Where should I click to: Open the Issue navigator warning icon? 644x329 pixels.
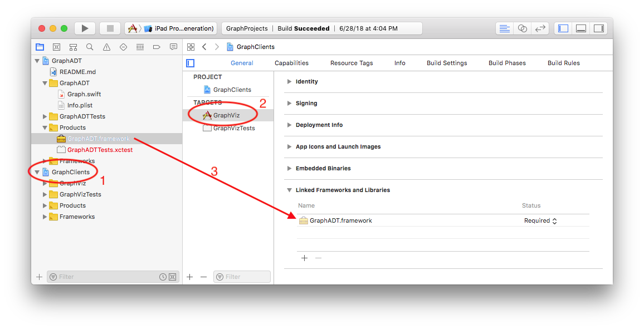point(106,47)
